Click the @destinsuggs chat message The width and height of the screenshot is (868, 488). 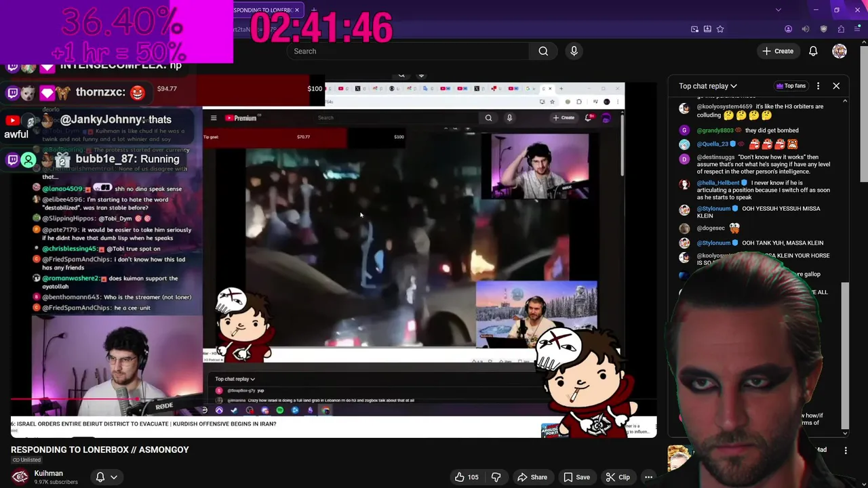764,165
